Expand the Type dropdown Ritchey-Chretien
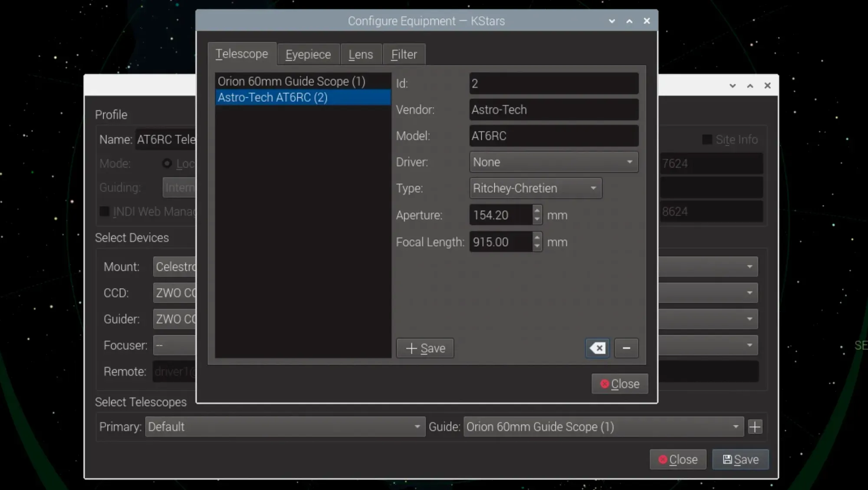 [535, 188]
